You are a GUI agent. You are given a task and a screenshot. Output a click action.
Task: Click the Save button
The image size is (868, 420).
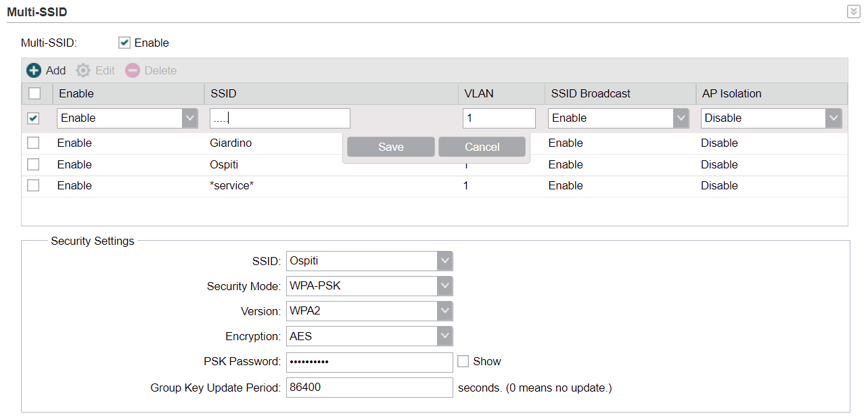(391, 147)
